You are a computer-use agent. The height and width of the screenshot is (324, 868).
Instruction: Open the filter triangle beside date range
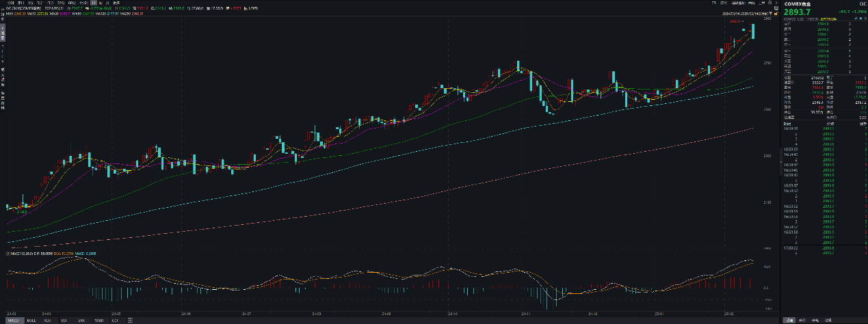771,14
